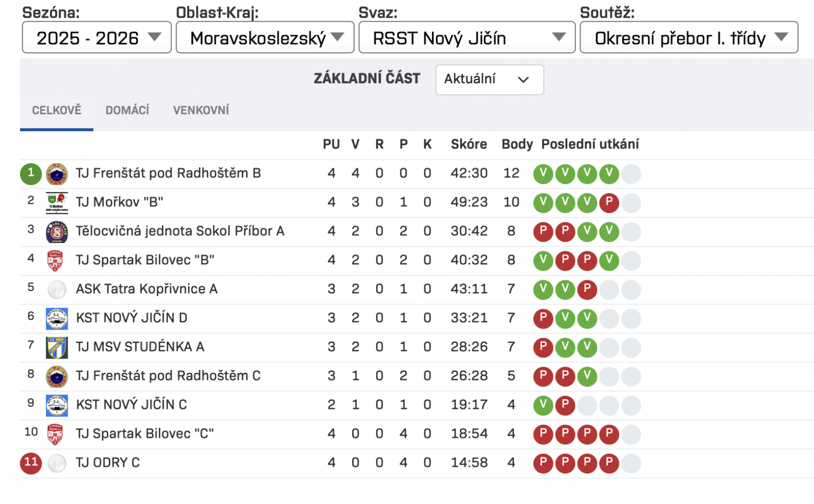Click Sokol Příbor A club crest
814x504 pixels.
tap(56, 232)
